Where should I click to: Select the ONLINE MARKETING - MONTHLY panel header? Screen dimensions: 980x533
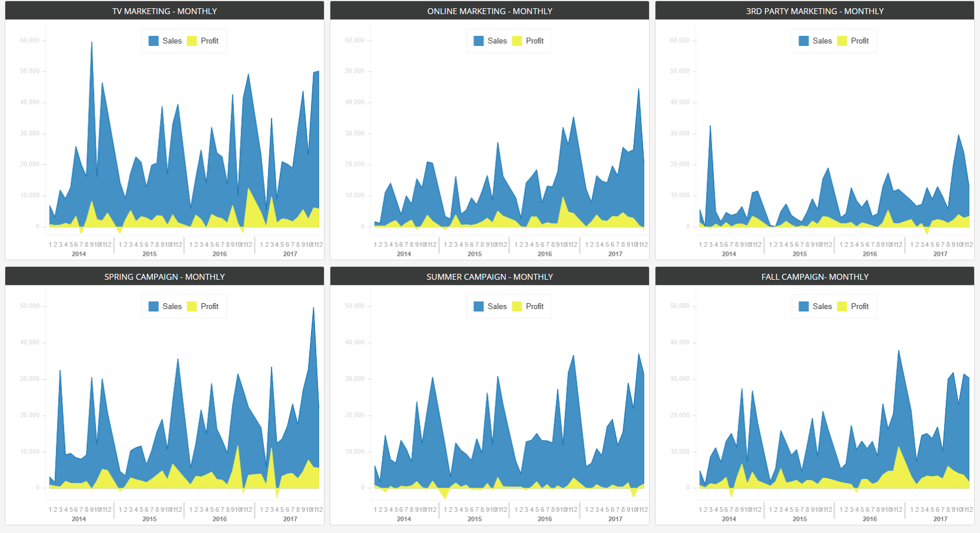tap(490, 11)
